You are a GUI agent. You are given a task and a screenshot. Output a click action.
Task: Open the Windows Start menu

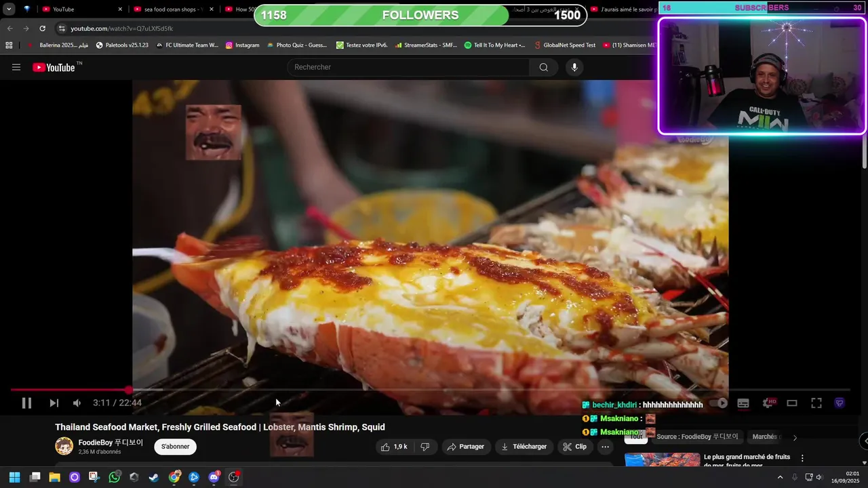(14, 477)
